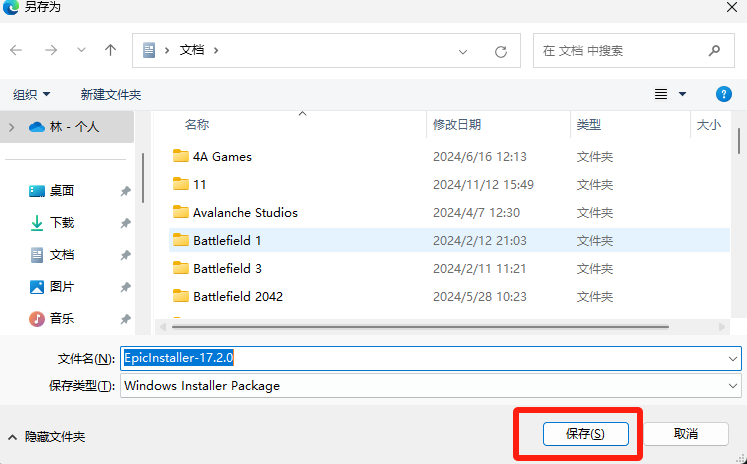Refresh the current folder view
Screen dimensions: 747x464
point(501,51)
